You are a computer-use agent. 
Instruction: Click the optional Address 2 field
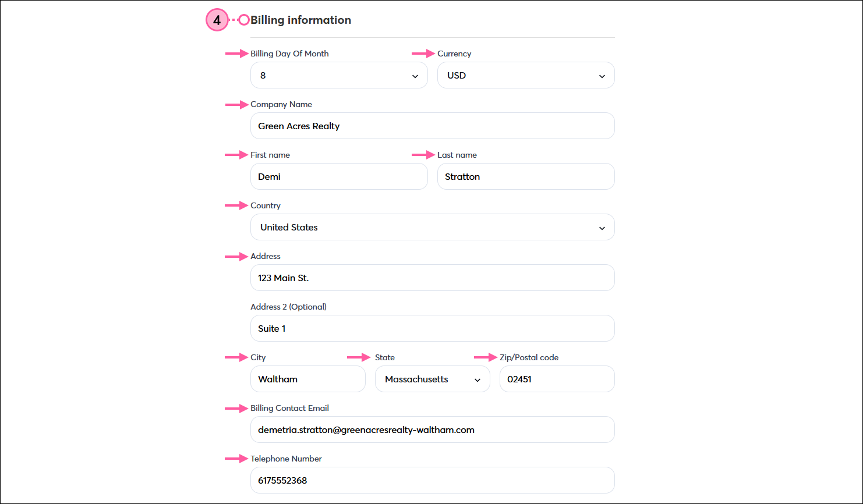point(432,328)
